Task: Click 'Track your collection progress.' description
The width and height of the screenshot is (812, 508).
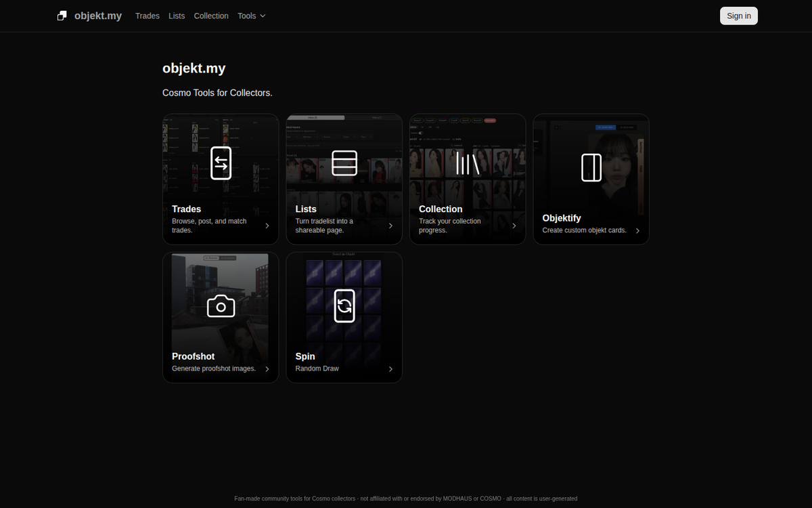Action: (450, 226)
